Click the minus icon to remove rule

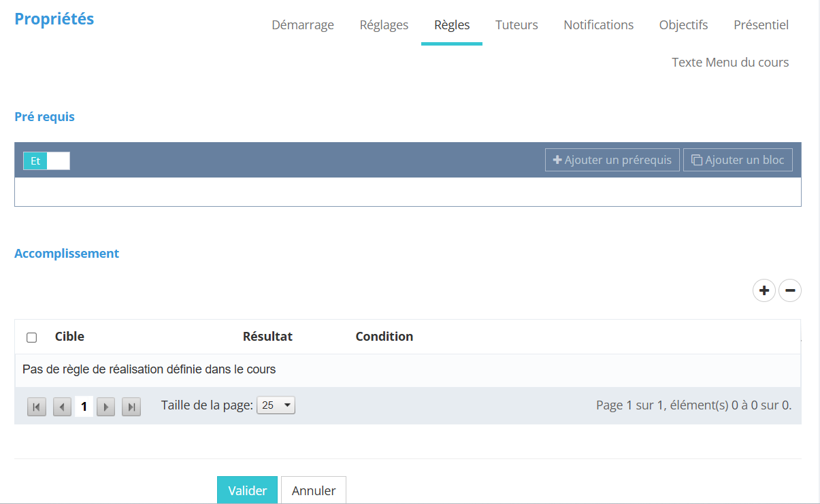[789, 291]
